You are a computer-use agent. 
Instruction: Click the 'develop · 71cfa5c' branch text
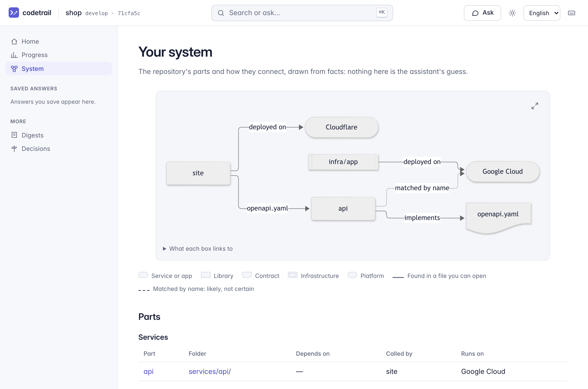tap(113, 13)
